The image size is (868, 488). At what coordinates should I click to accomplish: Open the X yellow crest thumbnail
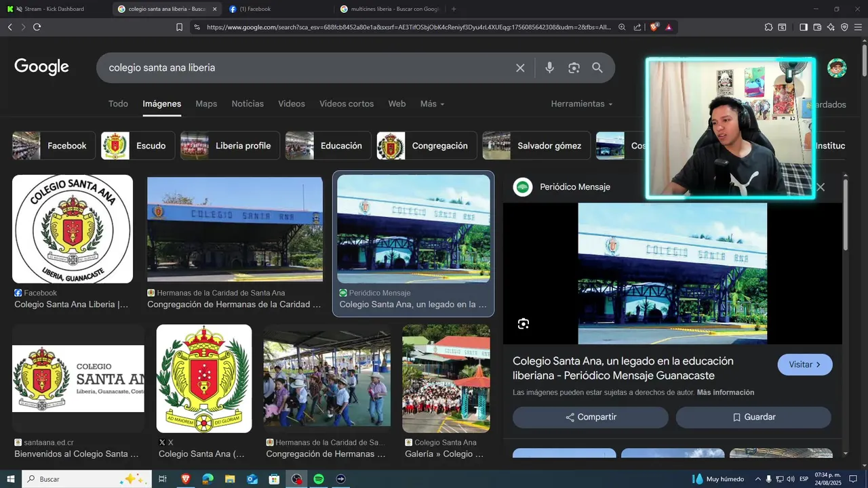[x=204, y=378]
